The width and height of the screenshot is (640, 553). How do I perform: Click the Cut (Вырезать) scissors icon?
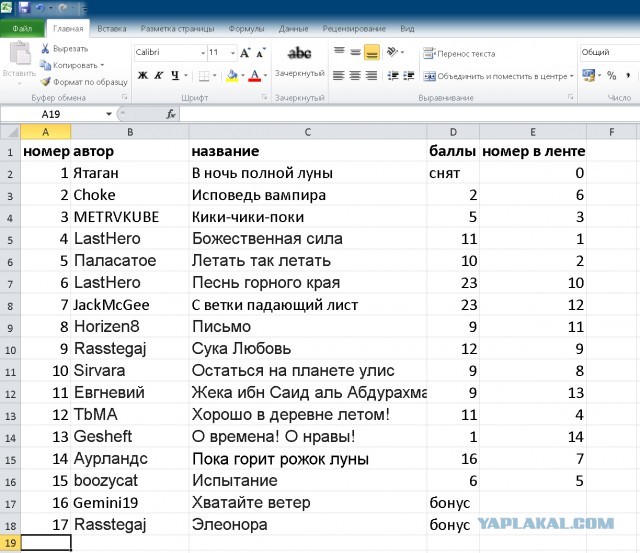(x=46, y=48)
